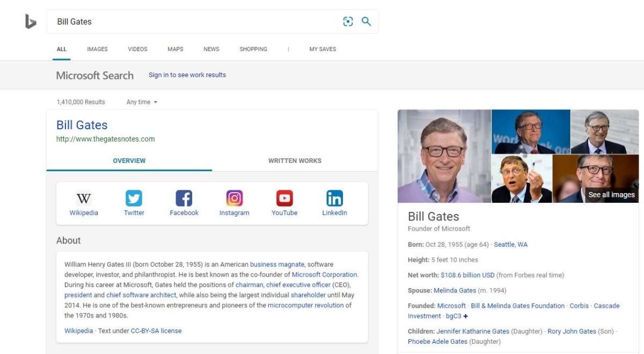
Task: Open the My Saves menu item
Action: point(323,49)
